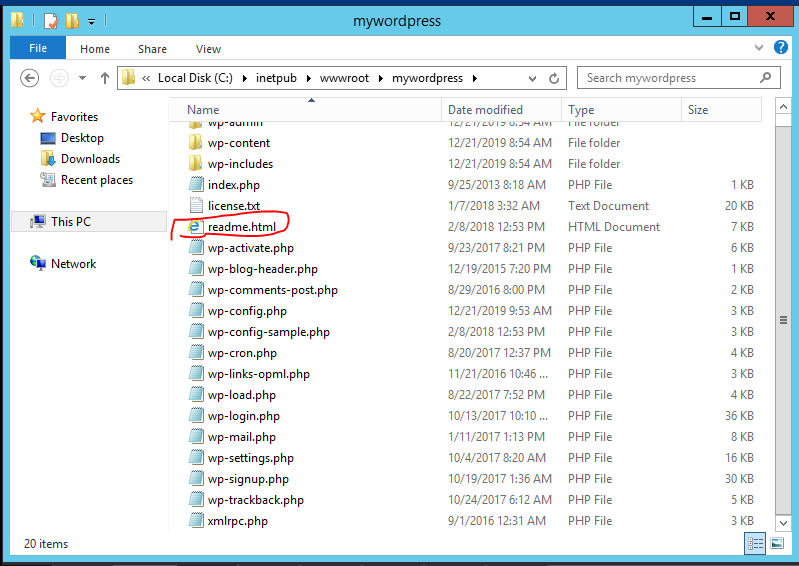799x566 pixels.
Task: Select the wp-login.php file icon
Action: click(x=196, y=416)
